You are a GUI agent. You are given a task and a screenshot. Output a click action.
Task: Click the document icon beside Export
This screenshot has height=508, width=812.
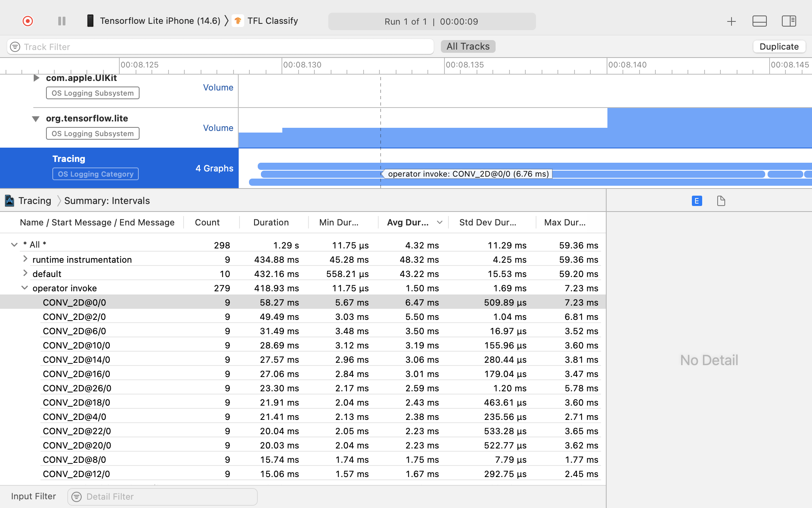pyautogui.click(x=720, y=201)
